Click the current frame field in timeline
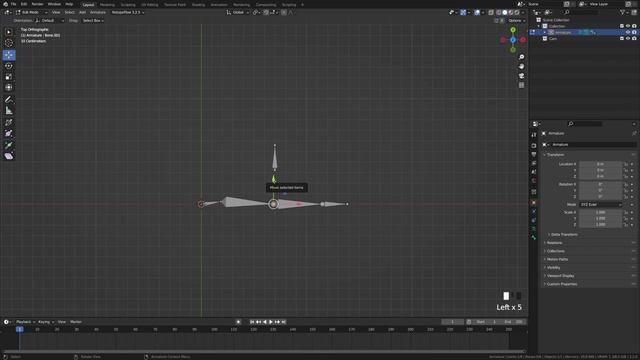This screenshot has height=360, width=640. (452, 322)
